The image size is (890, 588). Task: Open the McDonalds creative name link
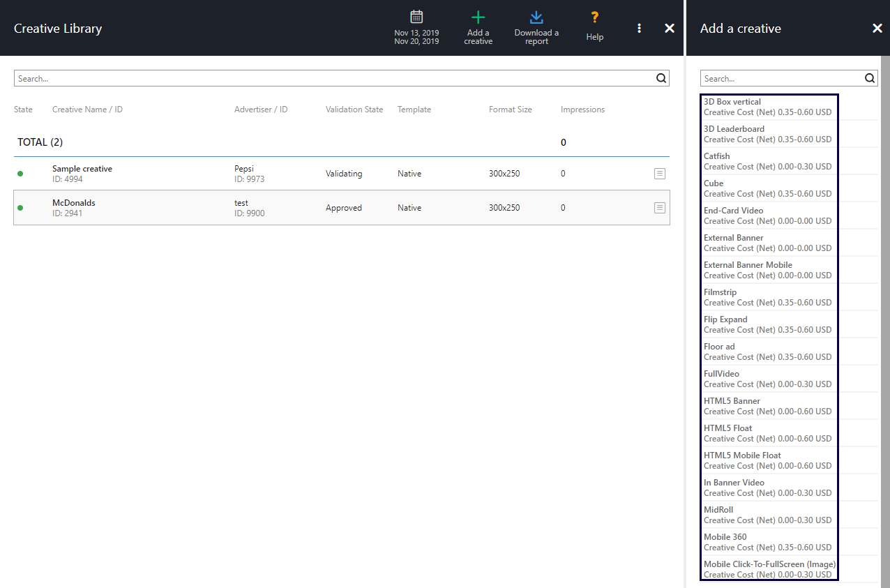(x=74, y=203)
